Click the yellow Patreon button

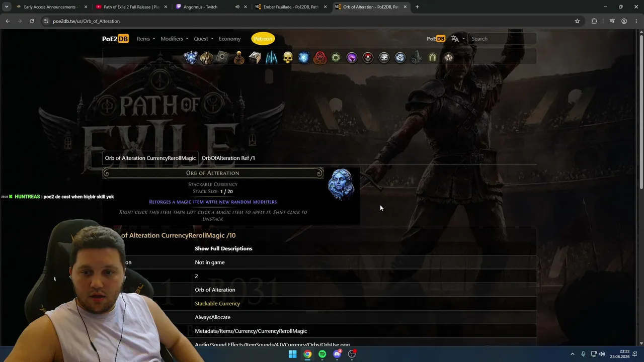[x=263, y=39]
